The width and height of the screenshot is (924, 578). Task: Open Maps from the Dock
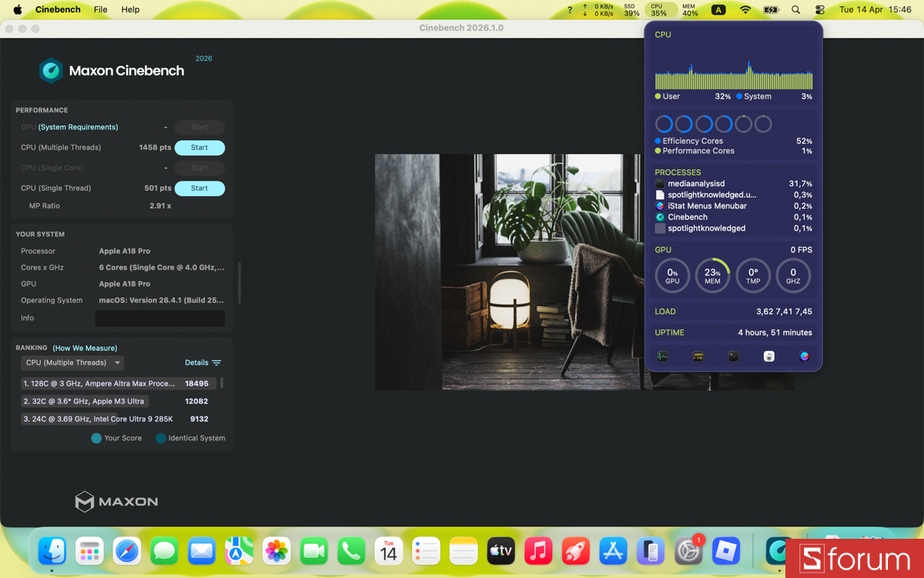coord(239,551)
